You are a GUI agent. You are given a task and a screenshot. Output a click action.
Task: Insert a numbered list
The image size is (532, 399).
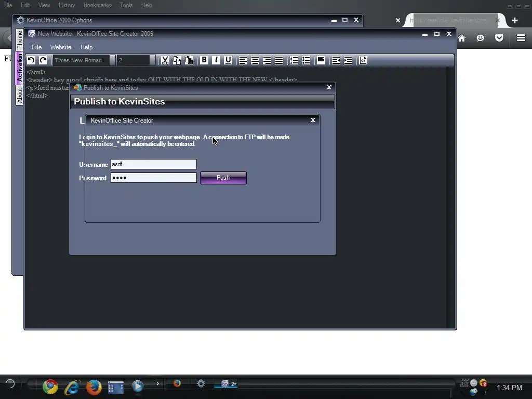(x=294, y=60)
